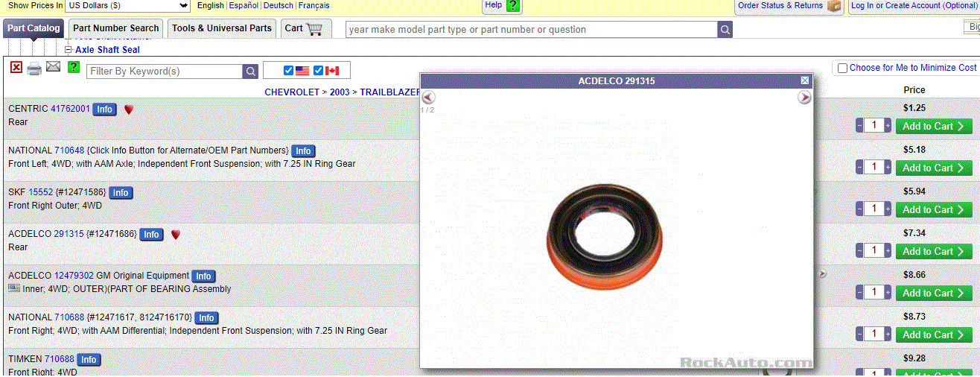
Task: Click the package icon beside Order Status
Action: [834, 6]
